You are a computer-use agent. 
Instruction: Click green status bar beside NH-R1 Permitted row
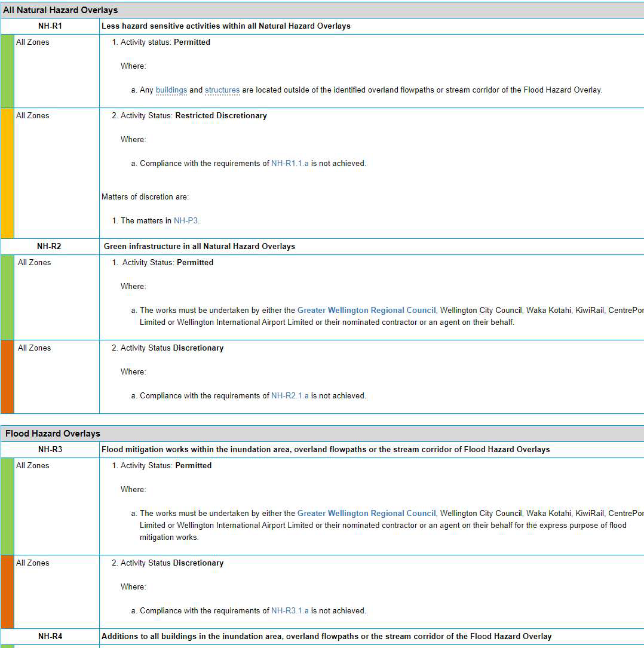click(7, 71)
